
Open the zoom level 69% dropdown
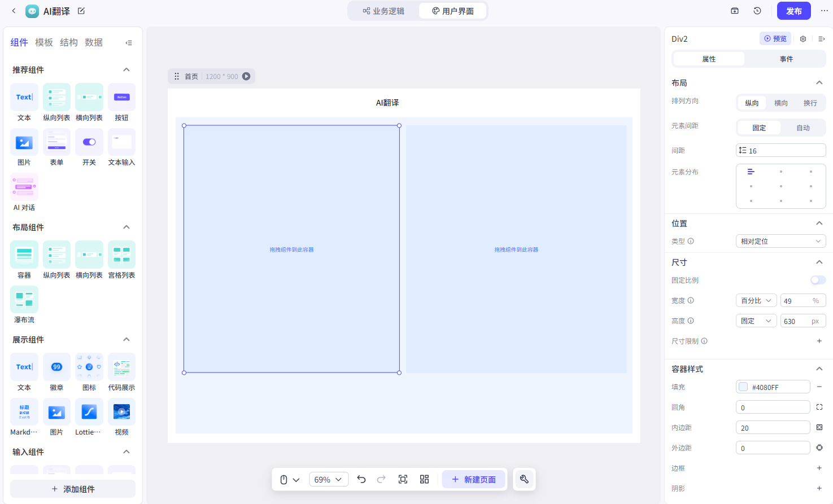pyautogui.click(x=329, y=479)
